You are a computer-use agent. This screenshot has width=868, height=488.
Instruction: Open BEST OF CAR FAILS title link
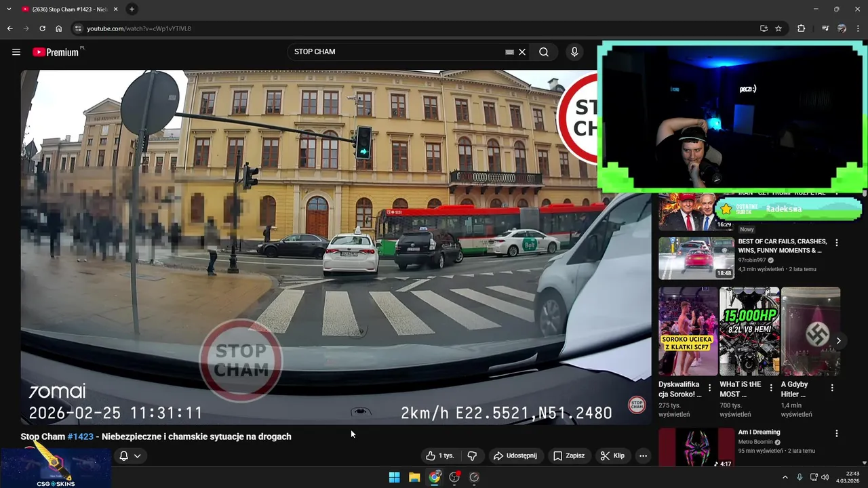(783, 245)
